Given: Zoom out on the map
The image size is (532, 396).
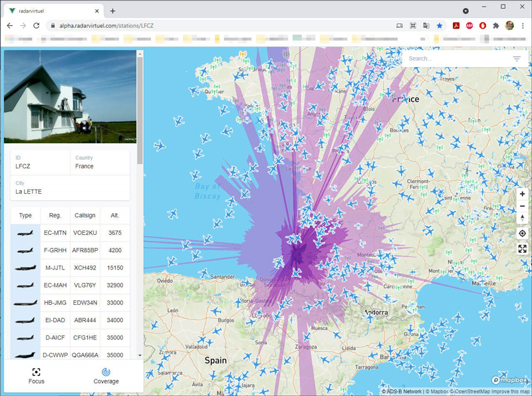Looking at the screenshot, I should 522,206.
